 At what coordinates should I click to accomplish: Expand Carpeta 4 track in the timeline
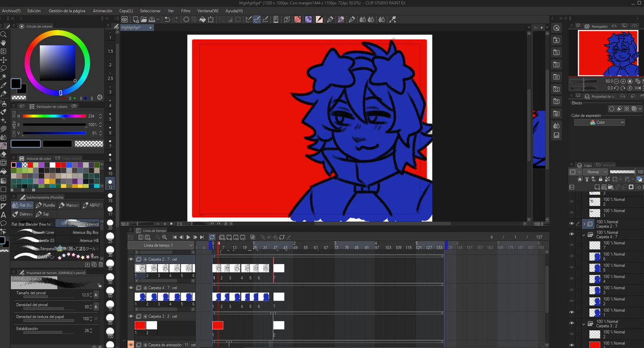click(x=145, y=288)
